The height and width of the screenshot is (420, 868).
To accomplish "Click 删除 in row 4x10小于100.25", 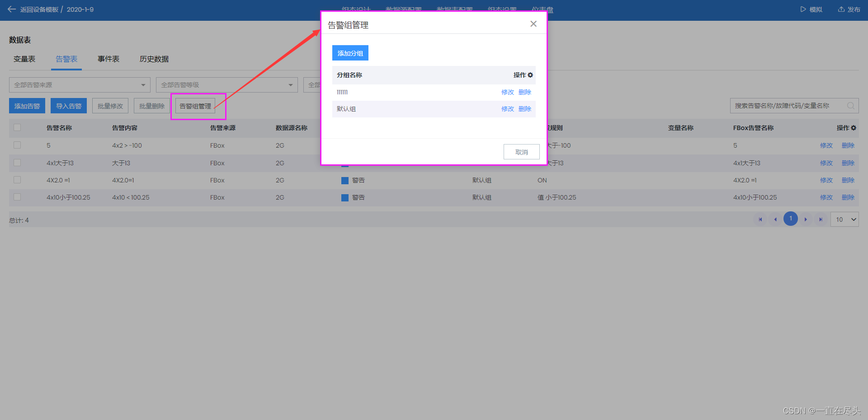I will tap(848, 197).
